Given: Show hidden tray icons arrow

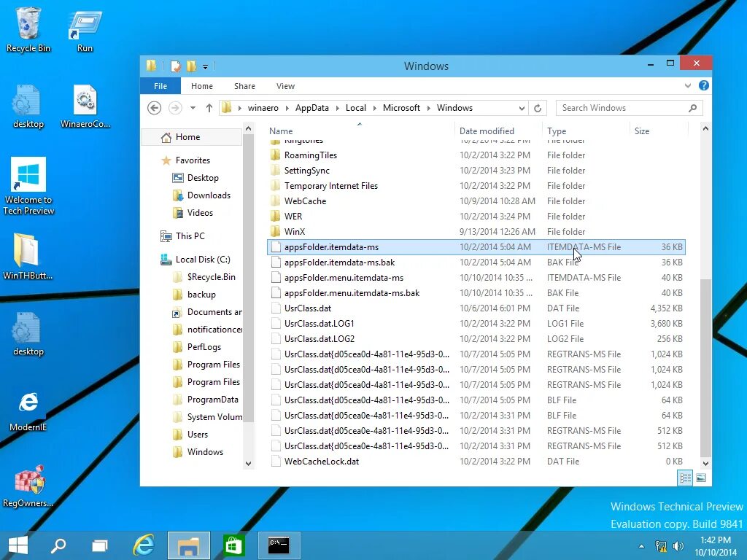Looking at the screenshot, I should (641, 546).
